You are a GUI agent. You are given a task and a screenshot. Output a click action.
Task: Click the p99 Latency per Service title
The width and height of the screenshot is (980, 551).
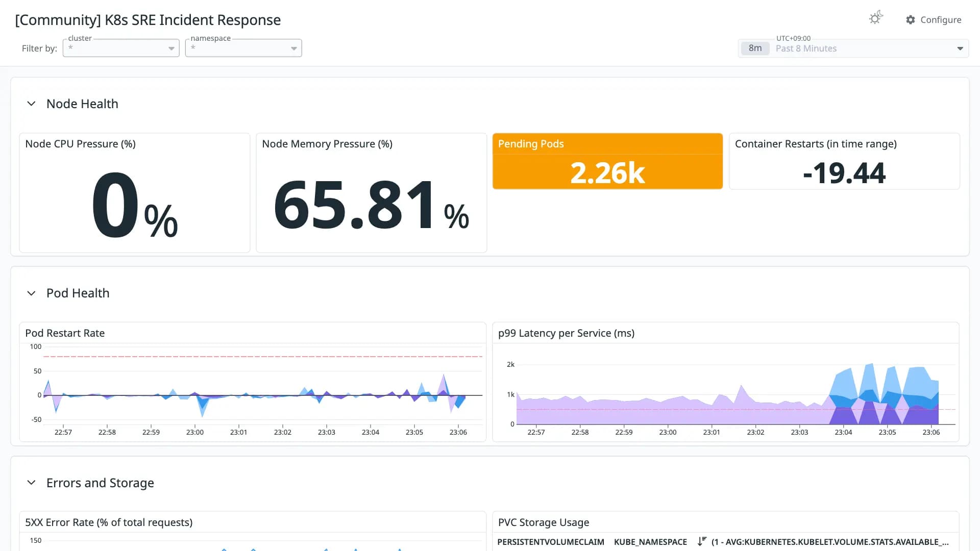pyautogui.click(x=566, y=333)
